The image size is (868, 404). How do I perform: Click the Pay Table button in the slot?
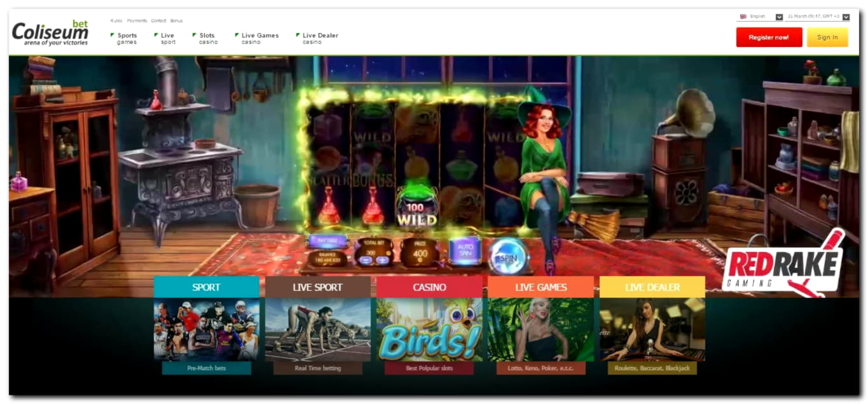(x=327, y=241)
